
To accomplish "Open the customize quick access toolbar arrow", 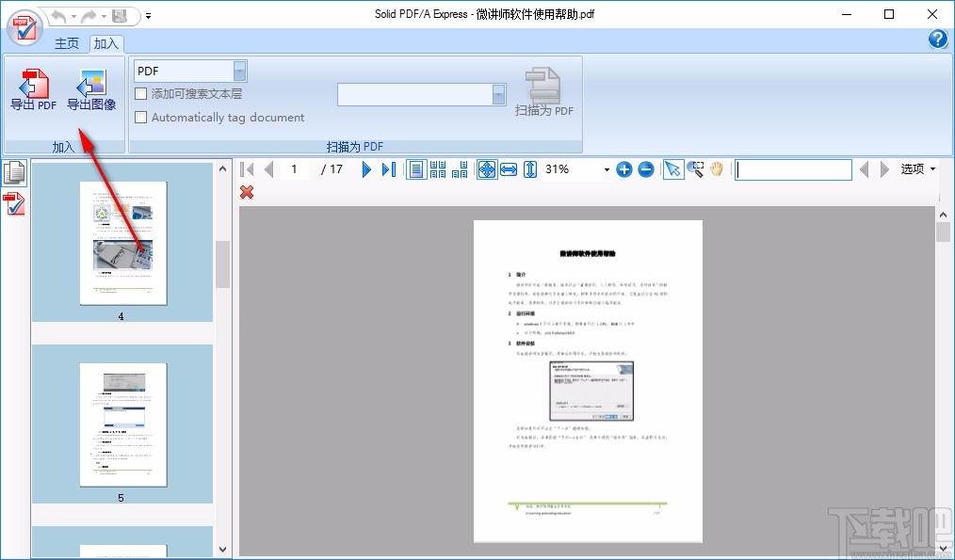I will [x=149, y=16].
